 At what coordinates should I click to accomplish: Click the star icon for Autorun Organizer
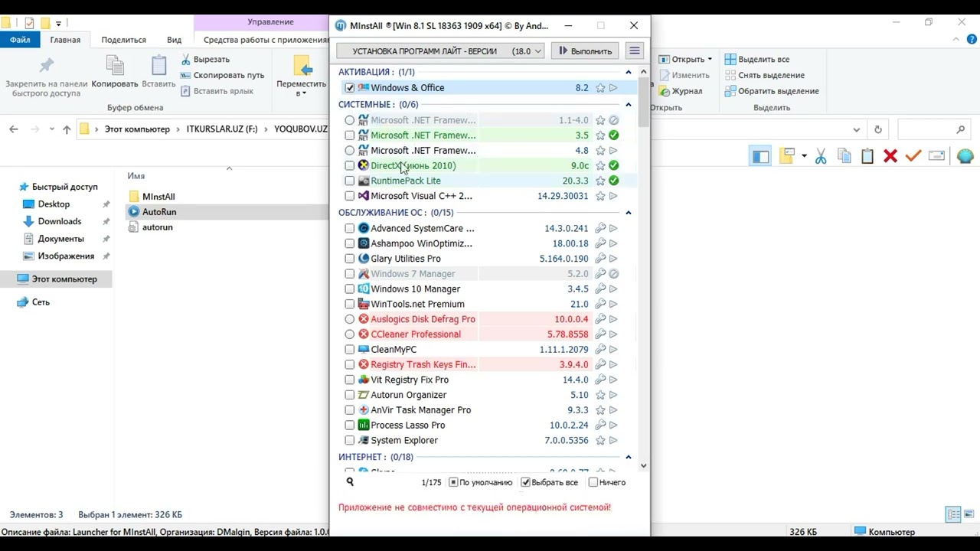600,395
